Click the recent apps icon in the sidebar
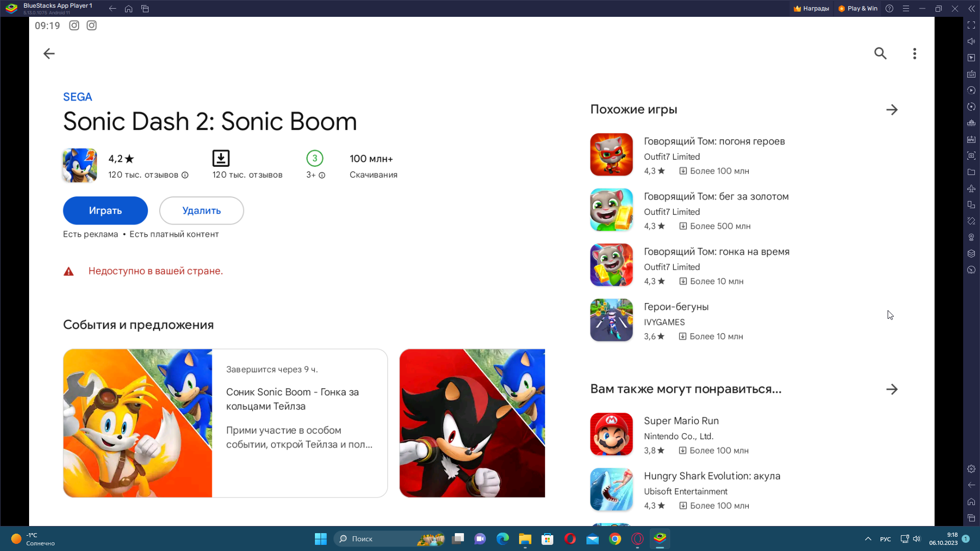The image size is (980, 551). 971,518
